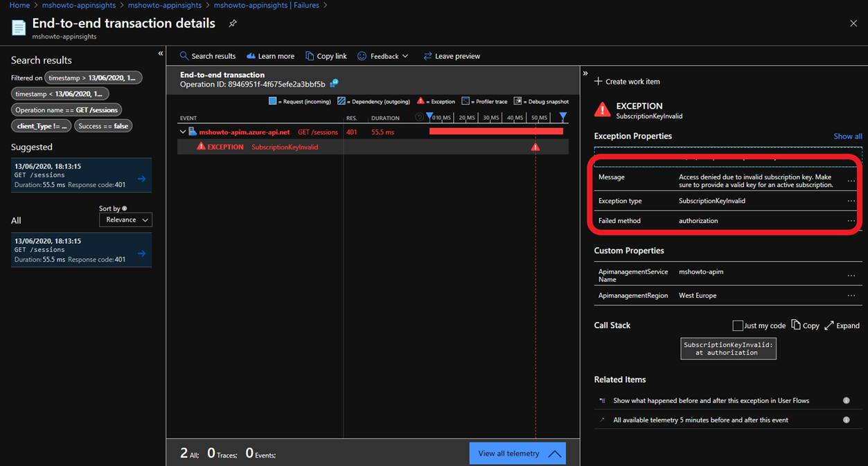Click the Operation name filter pill
Image resolution: width=868 pixels, height=466 pixels.
[67, 110]
